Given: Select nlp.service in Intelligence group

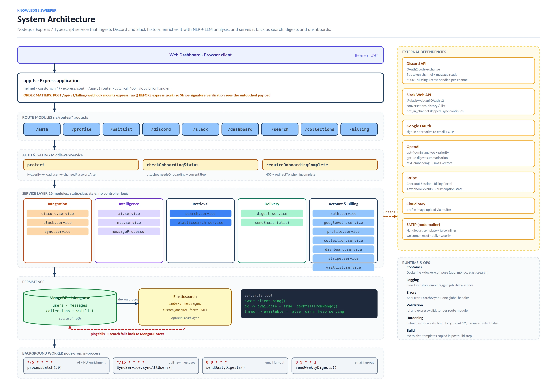Looking at the screenshot, I should point(129,223).
